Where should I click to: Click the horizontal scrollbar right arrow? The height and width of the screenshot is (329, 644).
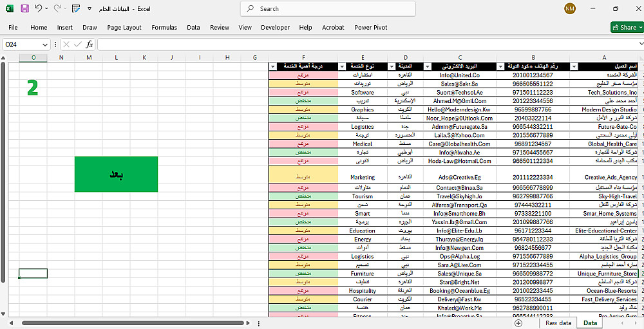[248, 323]
